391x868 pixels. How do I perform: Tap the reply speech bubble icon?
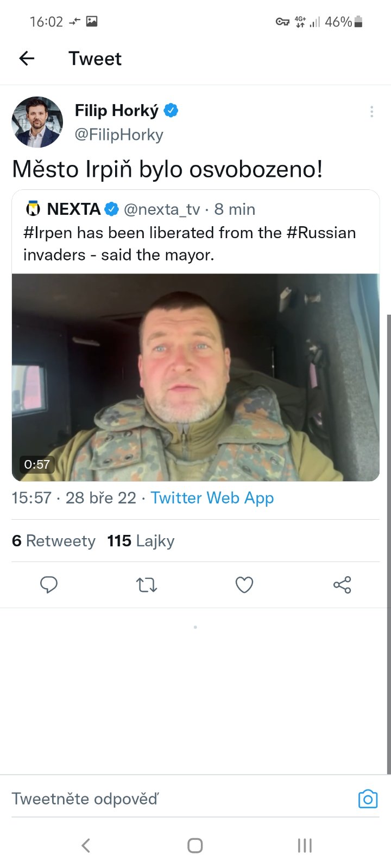pyautogui.click(x=49, y=584)
